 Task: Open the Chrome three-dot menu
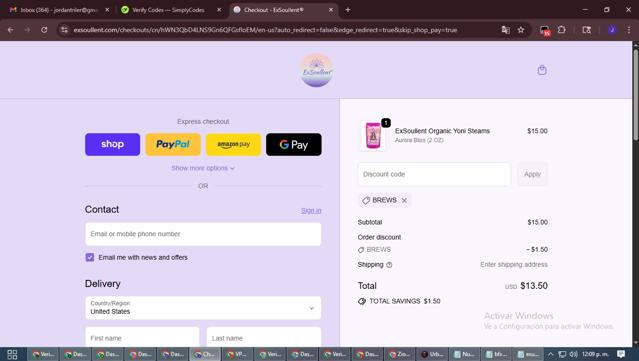(x=629, y=30)
